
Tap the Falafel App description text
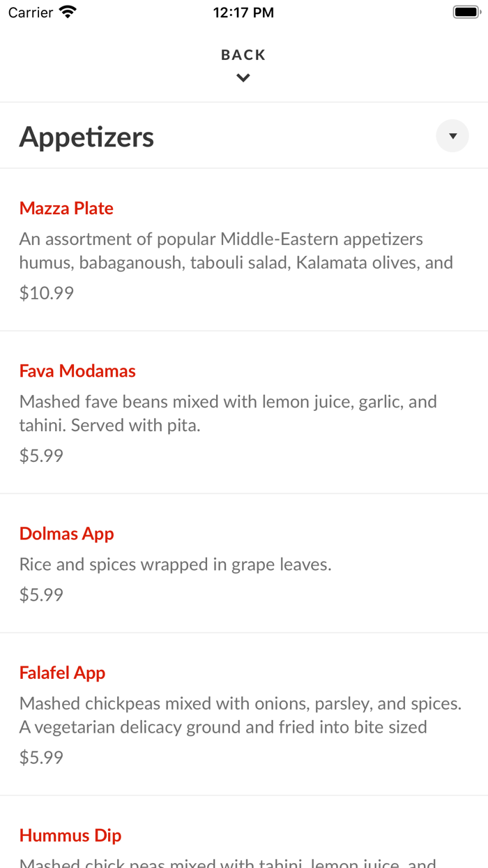click(240, 714)
